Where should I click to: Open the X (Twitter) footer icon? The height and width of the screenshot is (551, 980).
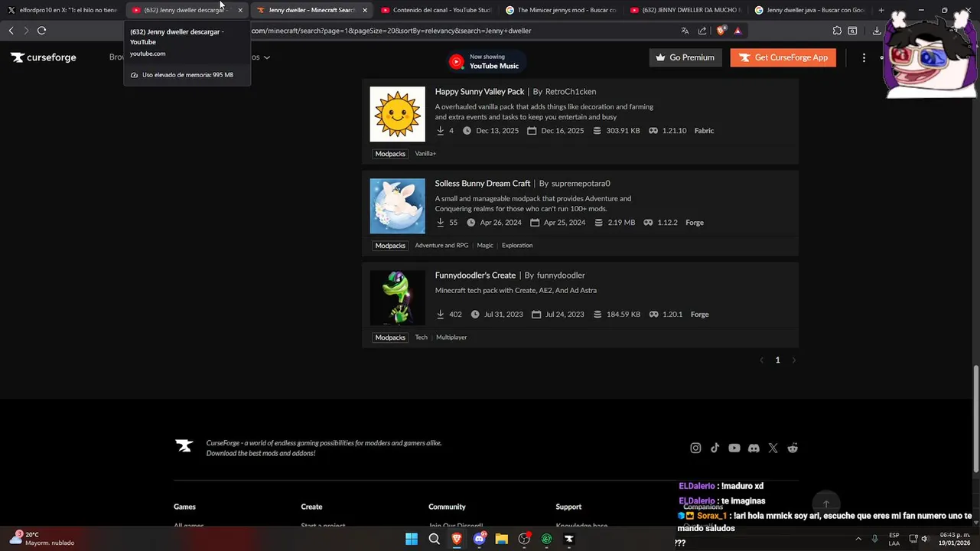[773, 448]
